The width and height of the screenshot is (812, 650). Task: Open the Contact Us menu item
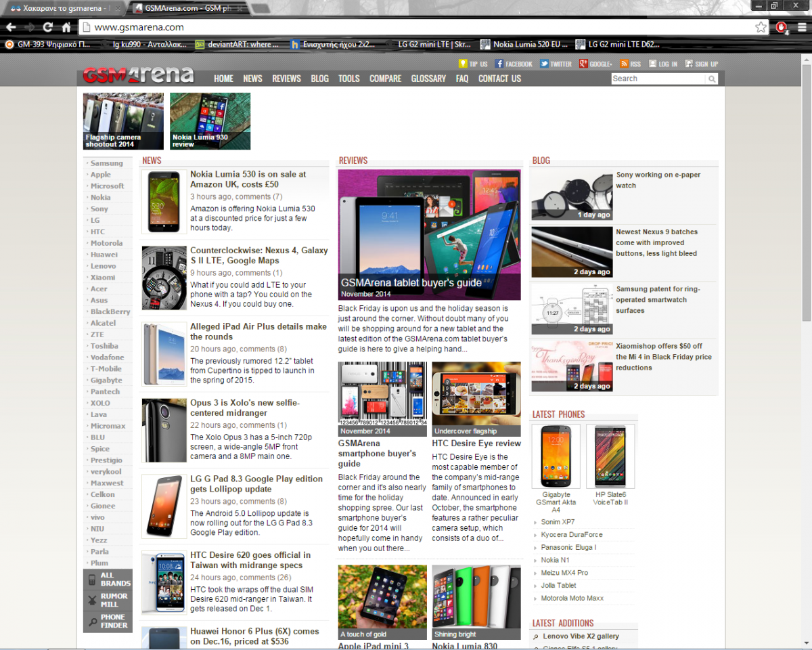pos(499,79)
